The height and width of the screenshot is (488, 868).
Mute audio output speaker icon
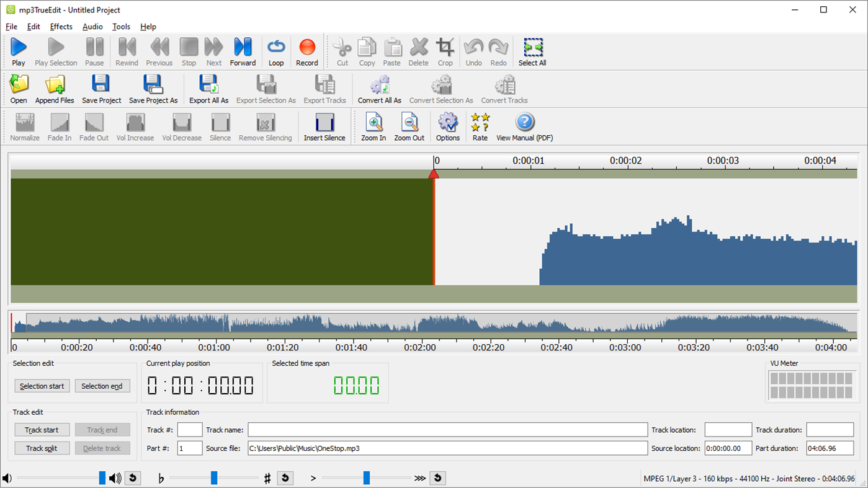7,477
